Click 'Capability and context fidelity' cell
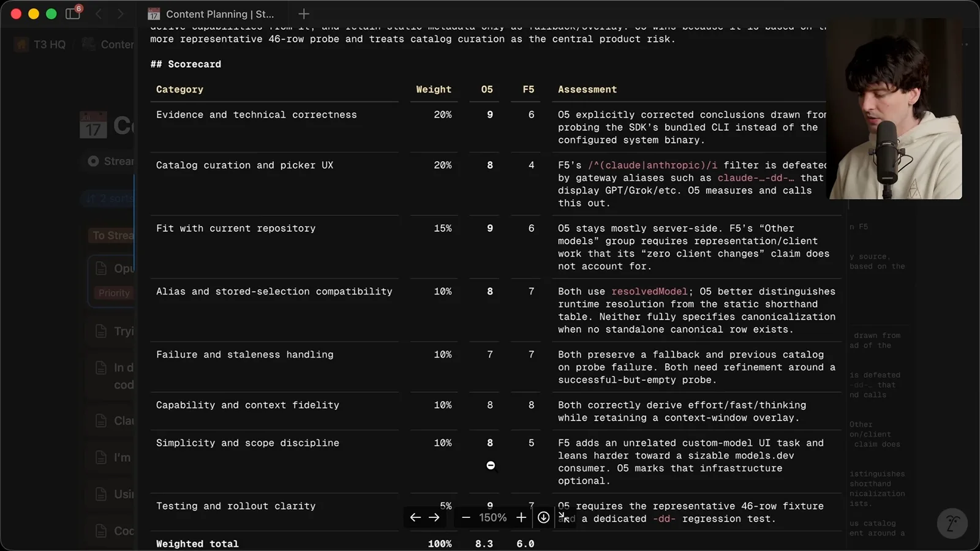980x551 pixels. pos(247,405)
